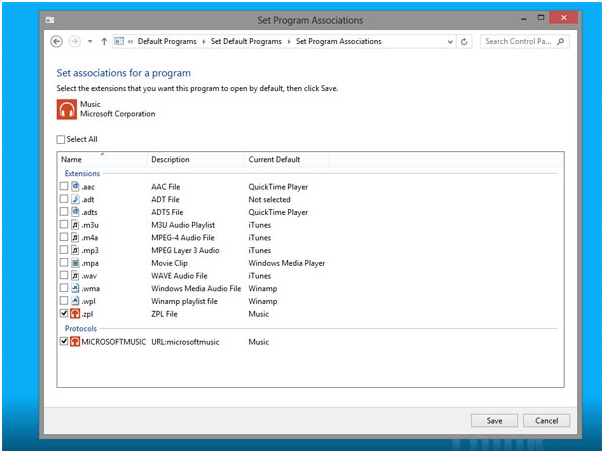Check the .aac extension checkbox
The image size is (604, 451).
tap(64, 186)
